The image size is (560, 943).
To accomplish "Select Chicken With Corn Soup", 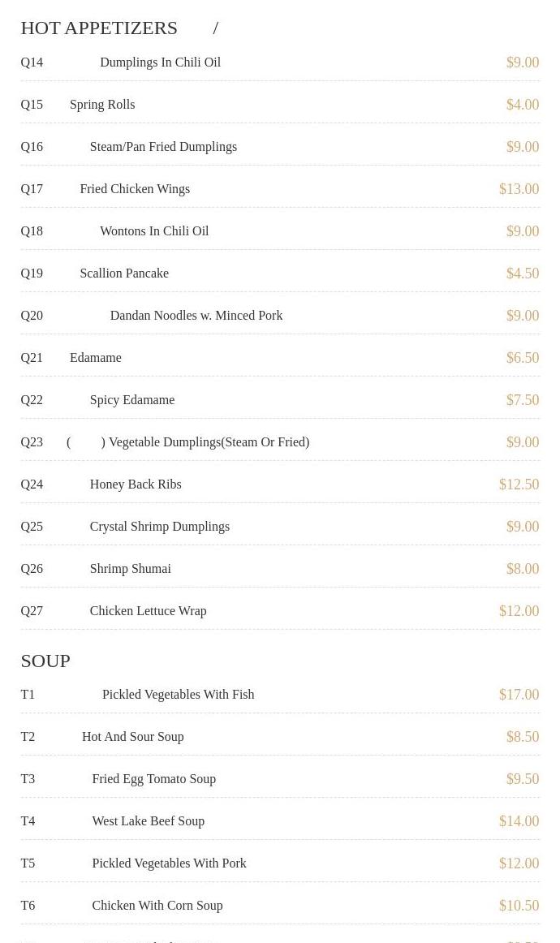I will [157, 905].
